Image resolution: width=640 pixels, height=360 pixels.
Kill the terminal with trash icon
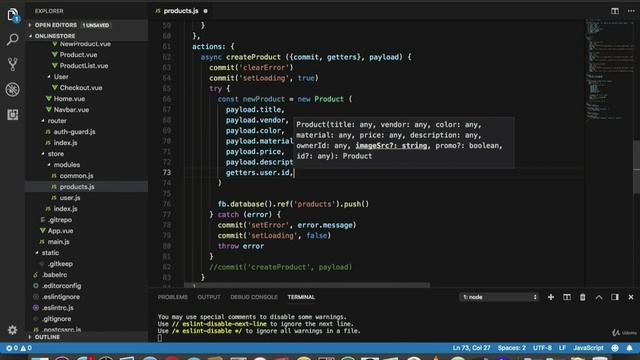(582, 297)
